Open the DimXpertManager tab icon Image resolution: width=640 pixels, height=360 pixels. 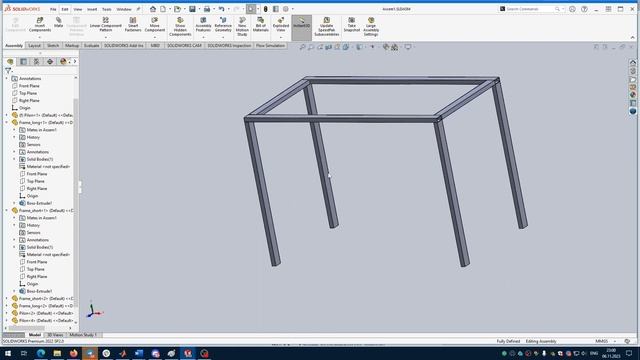[x=50, y=62]
